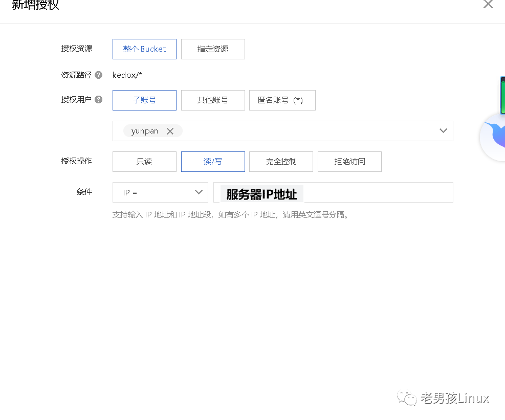The image size is (505, 420).
Task: Click the IP address hint text below condition
Action: [231, 215]
